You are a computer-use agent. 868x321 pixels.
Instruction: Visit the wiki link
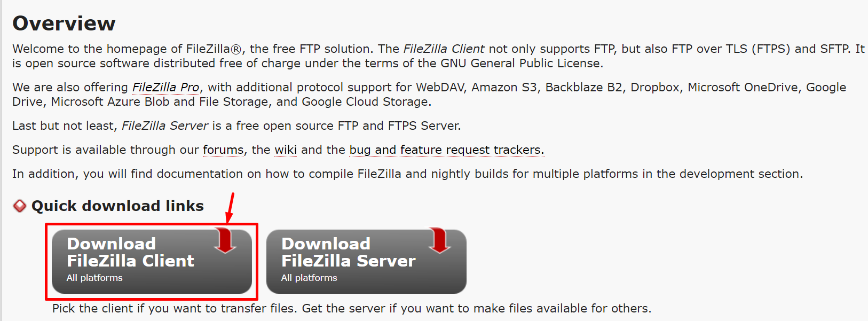pyautogui.click(x=286, y=150)
